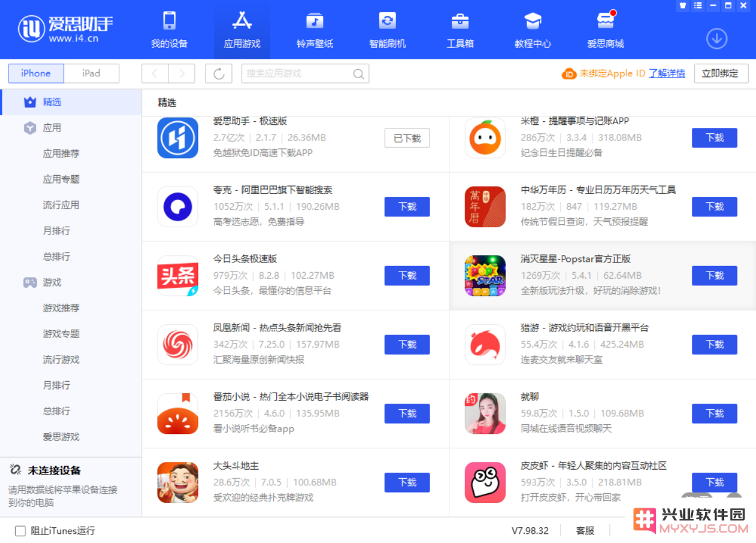Click the search magnifier icon
This screenshot has width=756, height=543.
coord(359,74)
